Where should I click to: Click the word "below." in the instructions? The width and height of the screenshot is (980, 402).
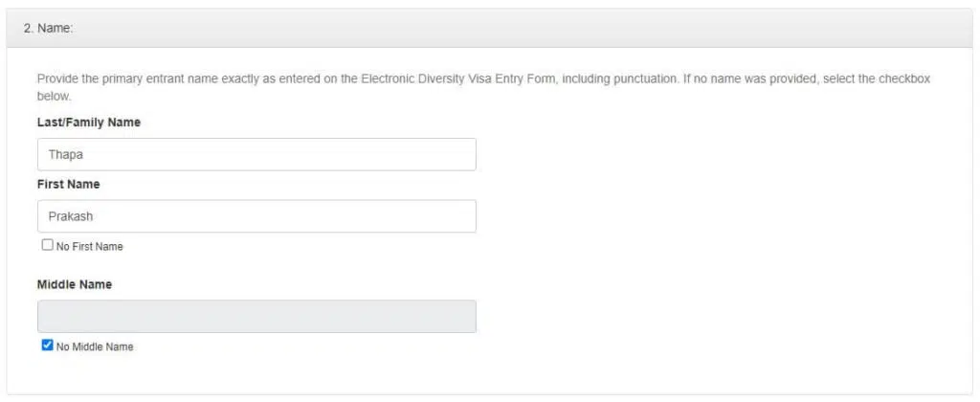point(55,97)
